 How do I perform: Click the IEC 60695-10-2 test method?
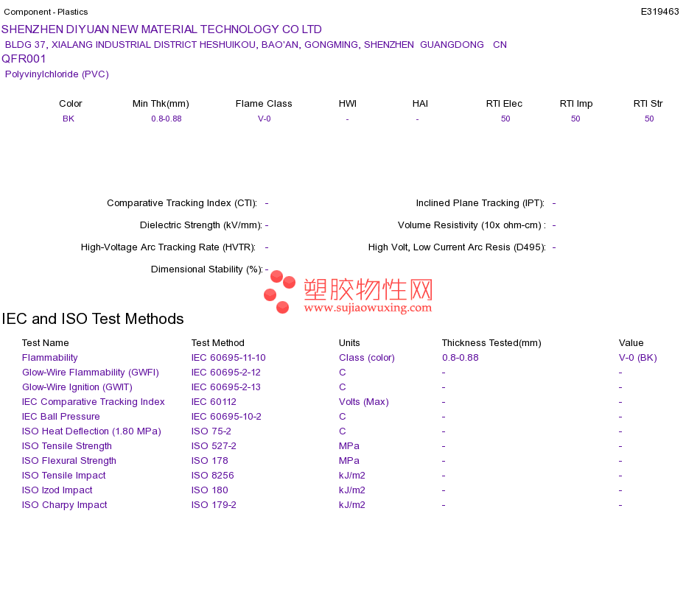tap(226, 416)
